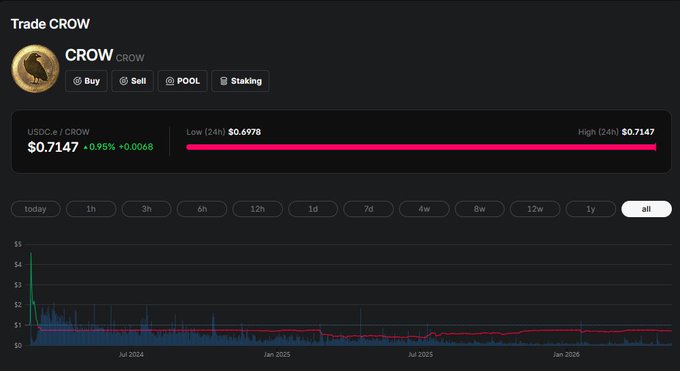Select the 4w time range

(424, 209)
